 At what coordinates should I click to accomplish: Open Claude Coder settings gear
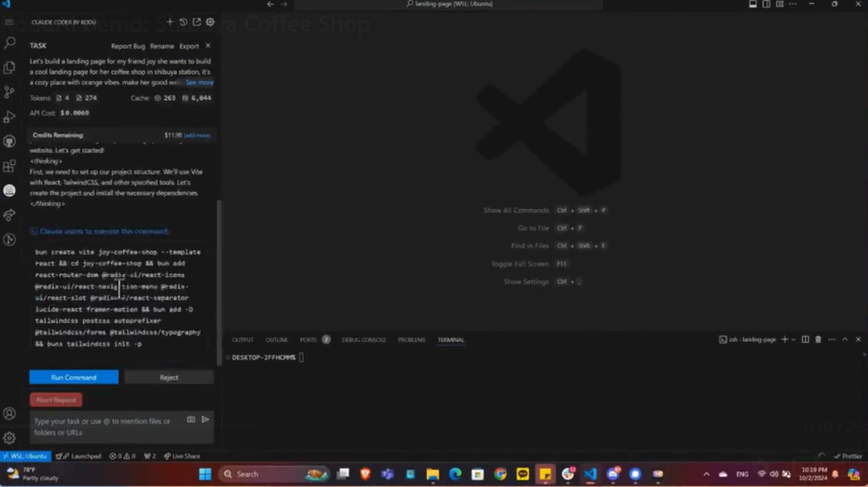[x=210, y=23]
